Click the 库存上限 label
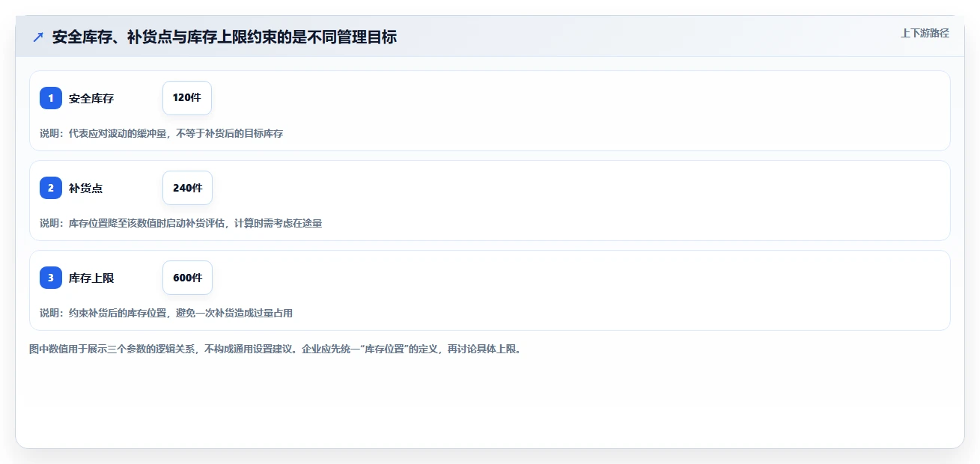 [x=91, y=278]
